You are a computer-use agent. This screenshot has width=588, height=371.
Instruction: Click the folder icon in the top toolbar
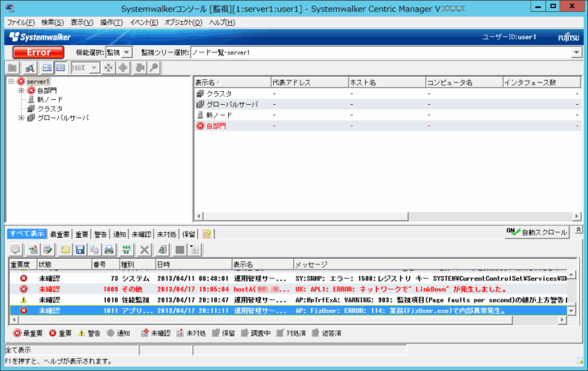(12, 68)
